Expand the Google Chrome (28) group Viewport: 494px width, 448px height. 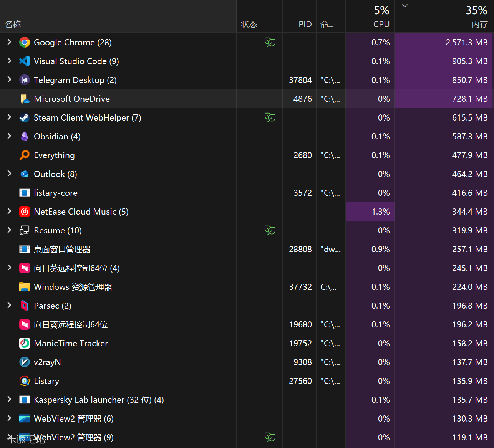[x=9, y=42]
